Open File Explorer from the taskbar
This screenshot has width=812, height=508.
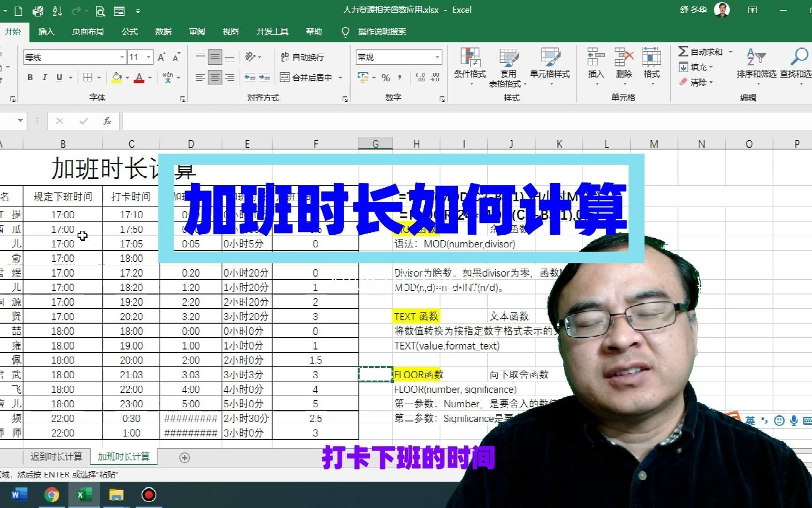pyautogui.click(x=116, y=495)
